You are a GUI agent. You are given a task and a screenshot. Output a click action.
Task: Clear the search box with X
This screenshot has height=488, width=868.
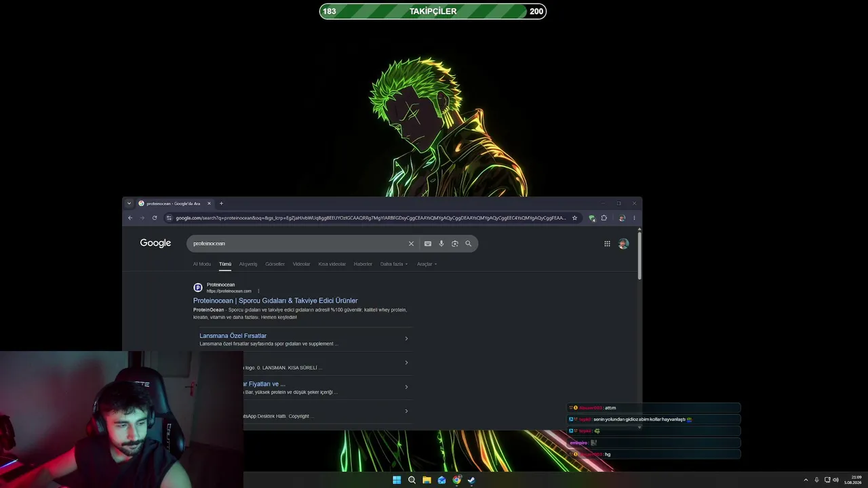tap(411, 243)
